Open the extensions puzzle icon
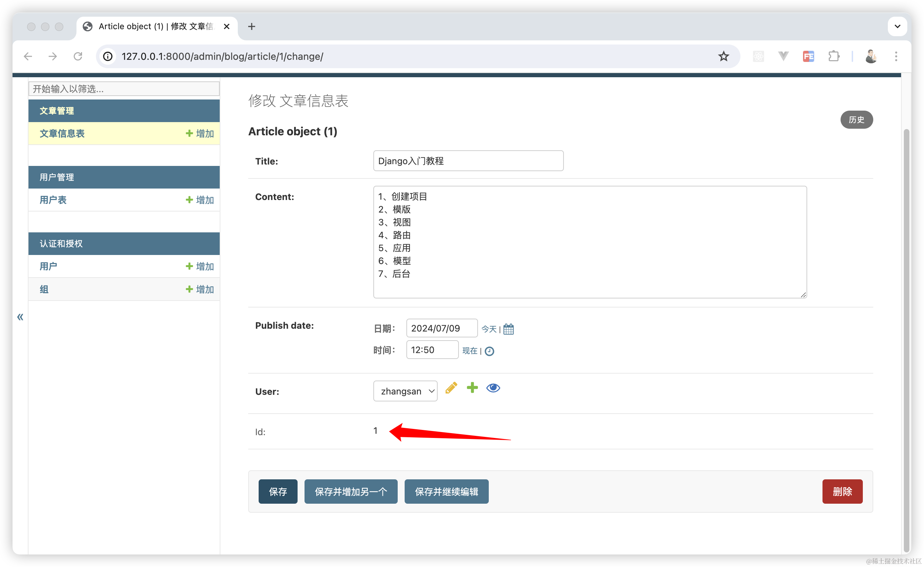The image size is (924, 567). [x=834, y=56]
